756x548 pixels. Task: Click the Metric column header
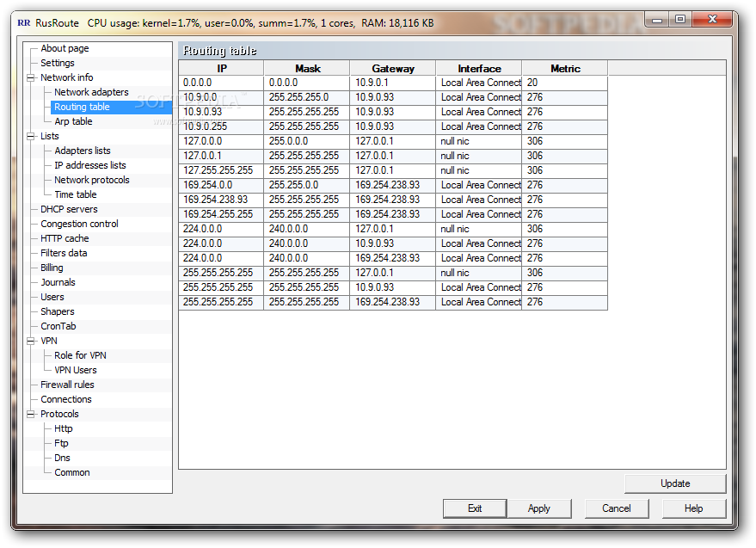tap(565, 69)
